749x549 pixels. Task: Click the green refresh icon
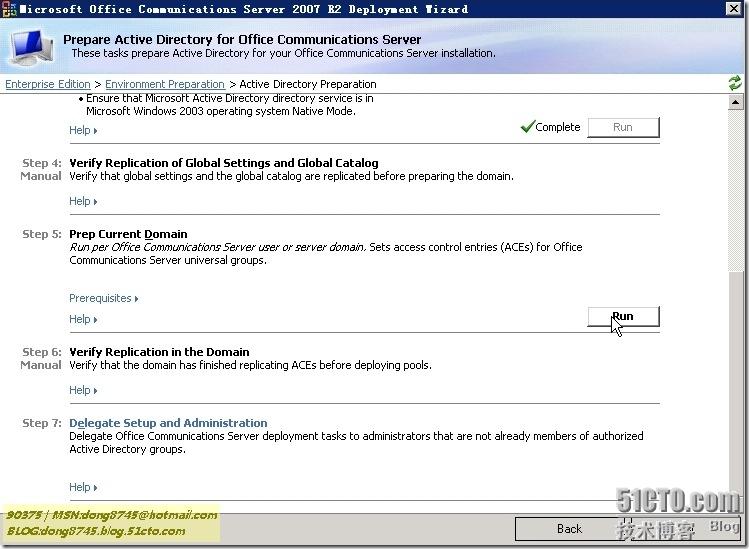pyautogui.click(x=735, y=83)
